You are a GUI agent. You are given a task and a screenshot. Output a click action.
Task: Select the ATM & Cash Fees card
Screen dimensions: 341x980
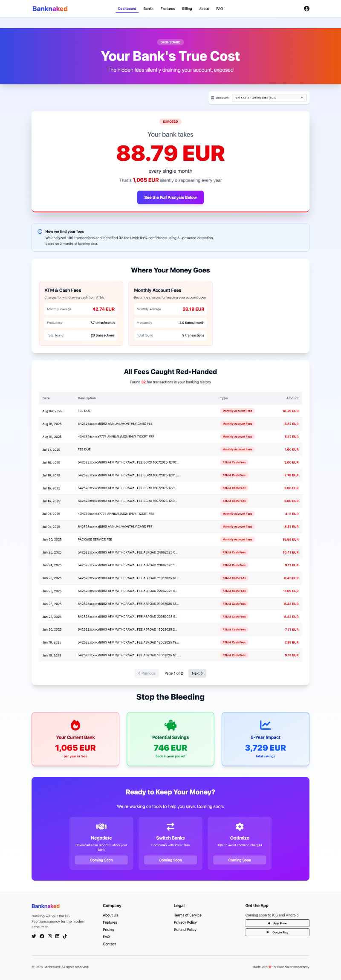tap(81, 313)
